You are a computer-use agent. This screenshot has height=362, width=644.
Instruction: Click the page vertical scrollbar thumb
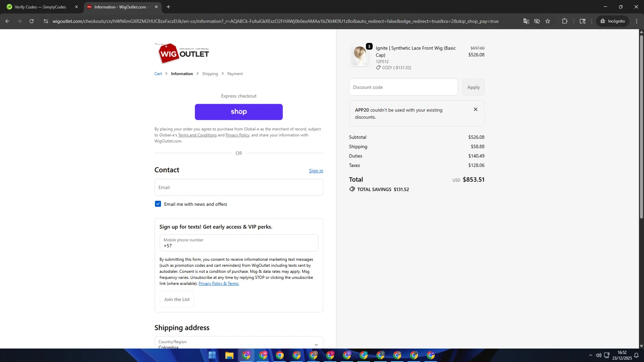tap(641, 127)
